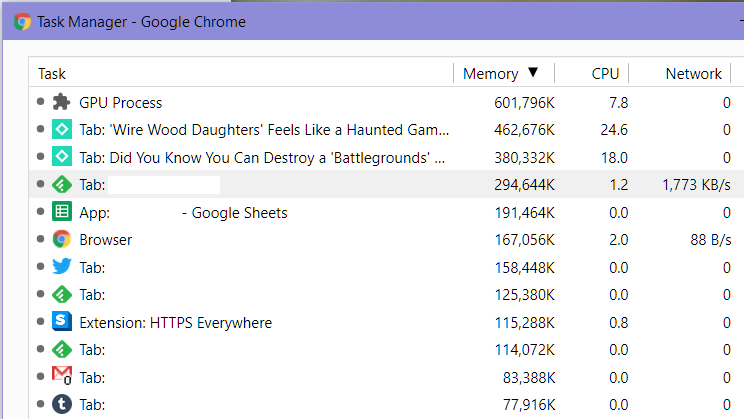Viewport: 744px width, 419px height.
Task: Click the HTTPS Everywhere extension icon
Action: [61, 322]
